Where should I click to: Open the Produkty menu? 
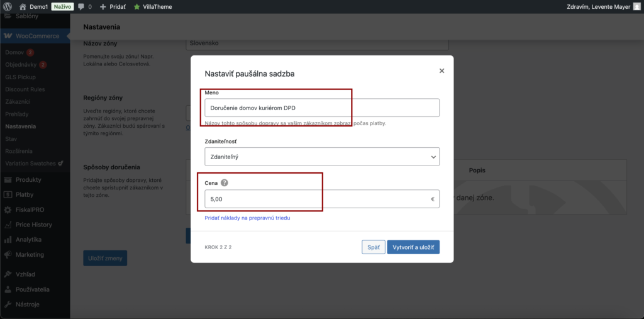(x=28, y=179)
